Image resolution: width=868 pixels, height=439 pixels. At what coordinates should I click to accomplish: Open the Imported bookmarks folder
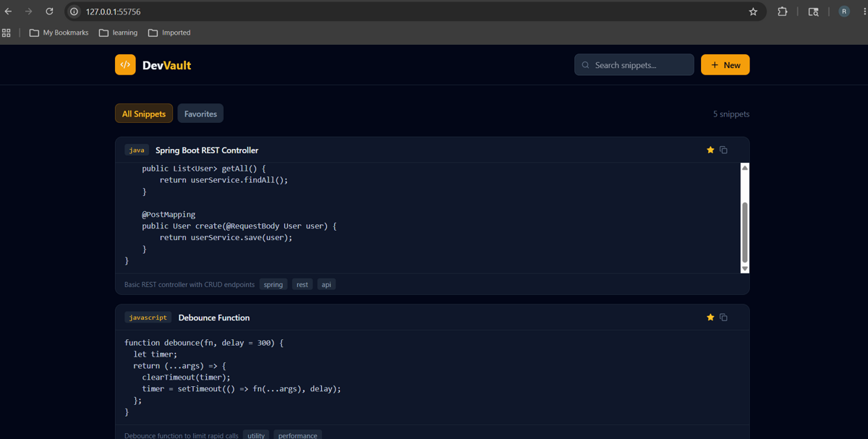tap(169, 33)
